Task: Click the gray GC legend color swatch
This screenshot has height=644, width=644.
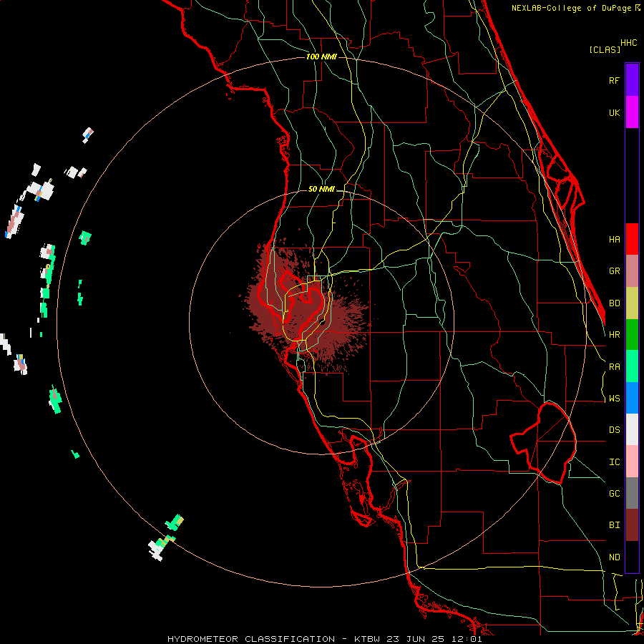Action: [x=632, y=493]
